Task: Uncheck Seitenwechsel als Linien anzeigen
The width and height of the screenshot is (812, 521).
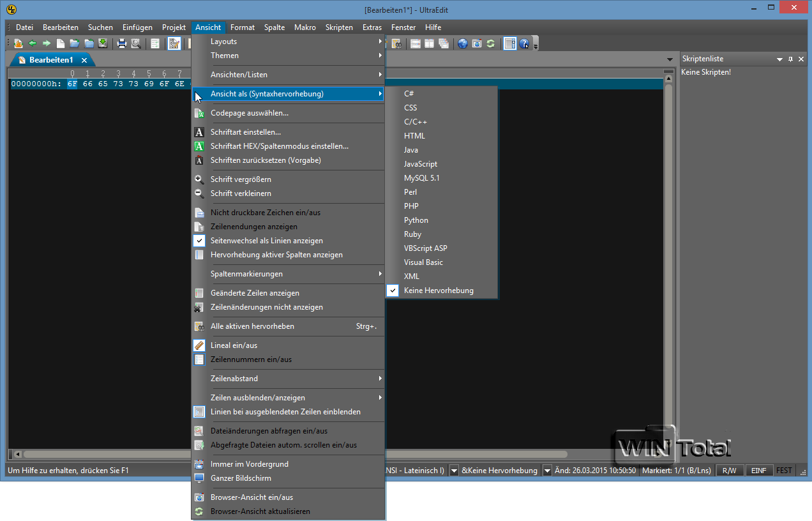Action: [x=289, y=241]
